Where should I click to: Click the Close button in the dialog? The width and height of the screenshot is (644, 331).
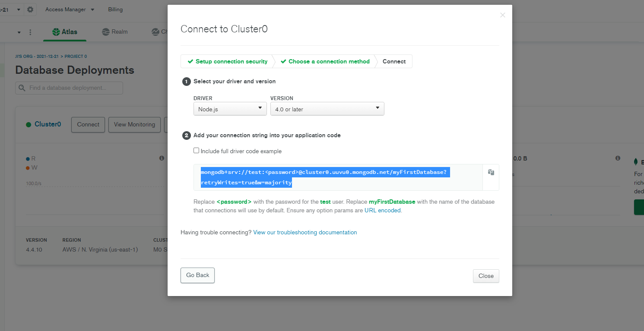[486, 276]
